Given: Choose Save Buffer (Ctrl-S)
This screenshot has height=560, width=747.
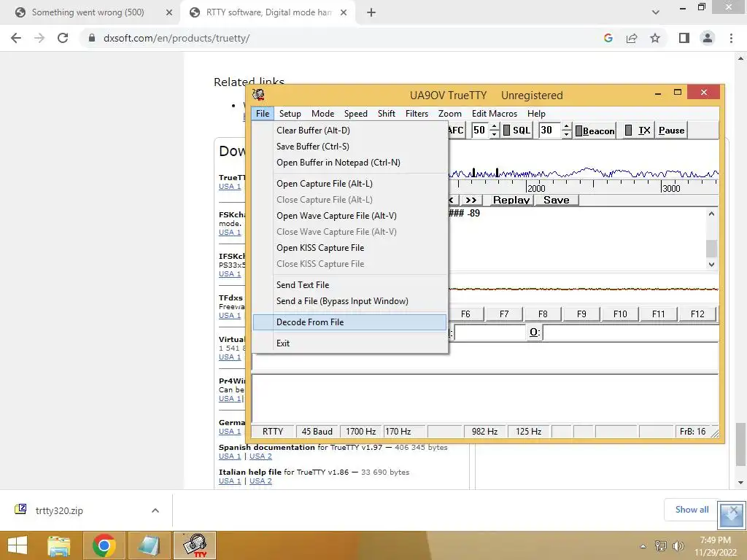Looking at the screenshot, I should [x=349, y=146].
